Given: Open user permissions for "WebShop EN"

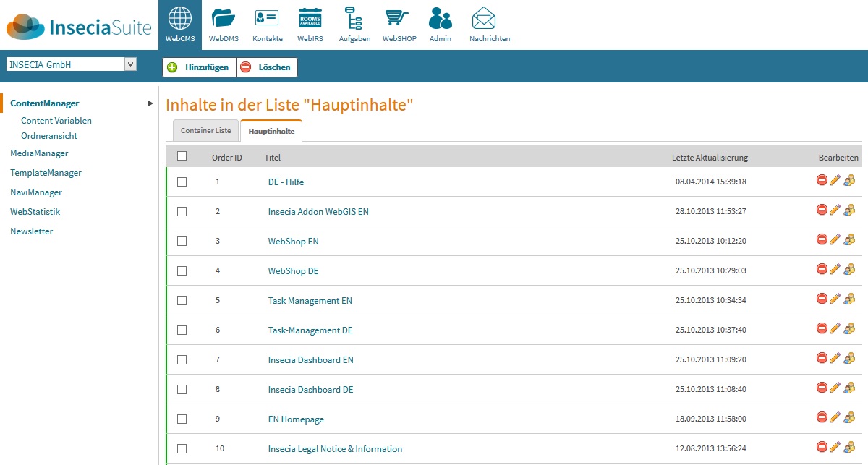Looking at the screenshot, I should pos(849,239).
